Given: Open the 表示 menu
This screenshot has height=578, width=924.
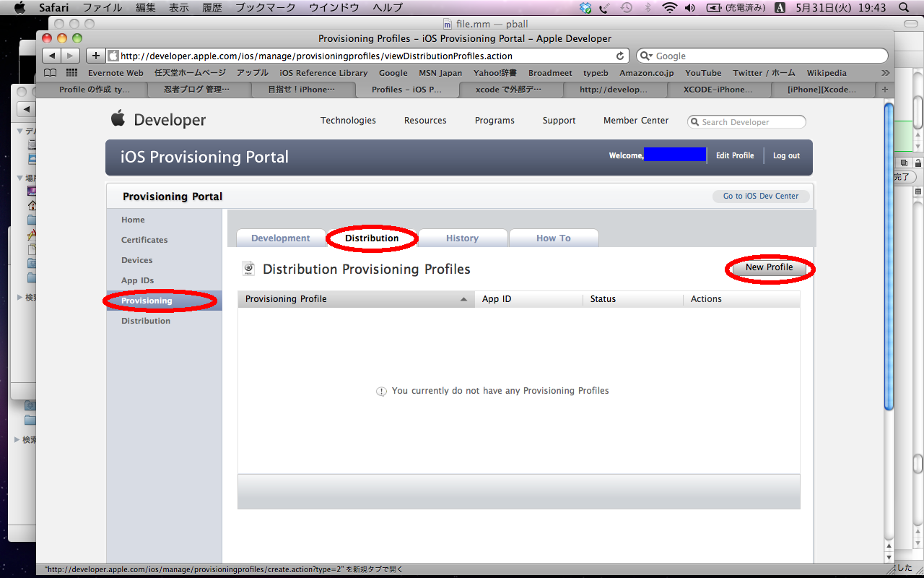Looking at the screenshot, I should pos(179,8).
